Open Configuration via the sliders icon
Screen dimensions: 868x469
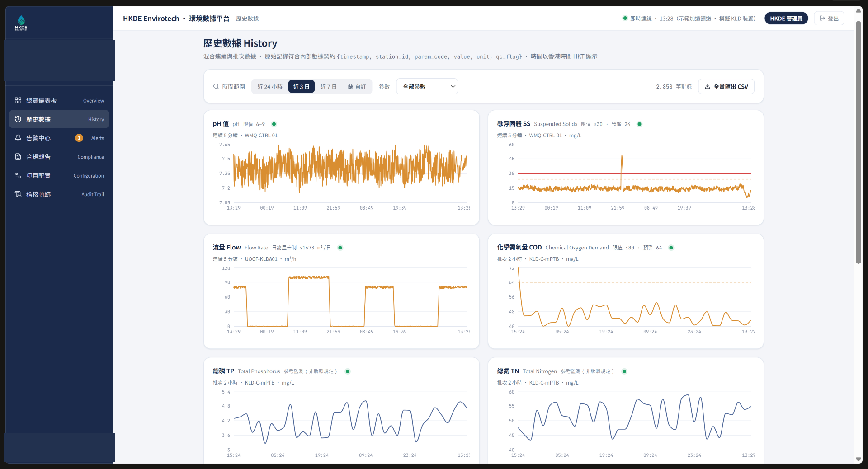pos(18,175)
